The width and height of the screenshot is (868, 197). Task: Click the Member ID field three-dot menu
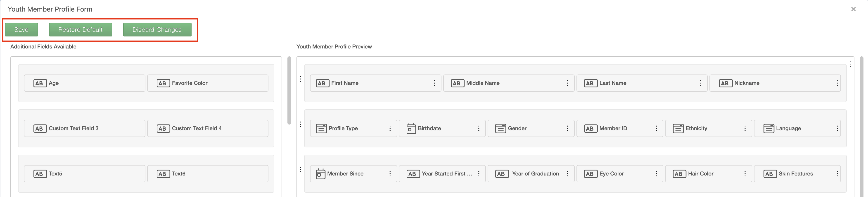tap(656, 128)
